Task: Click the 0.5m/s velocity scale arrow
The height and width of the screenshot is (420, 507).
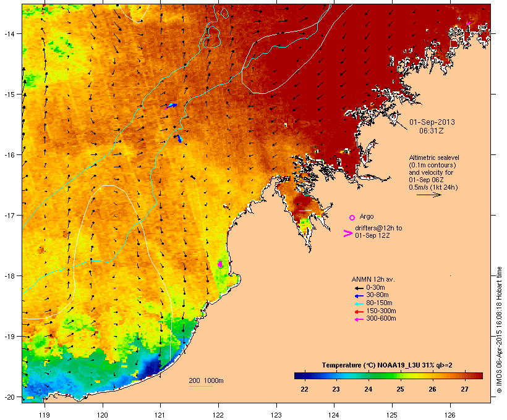Action: 429,195
